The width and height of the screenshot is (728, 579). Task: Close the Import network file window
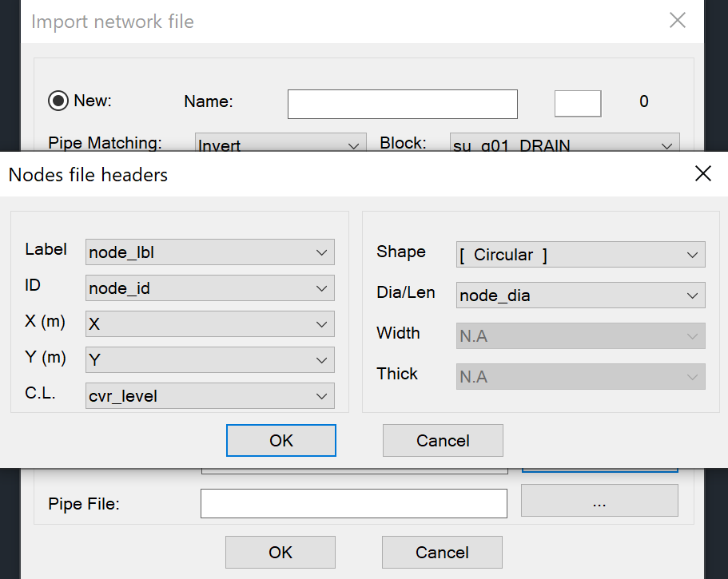click(678, 21)
